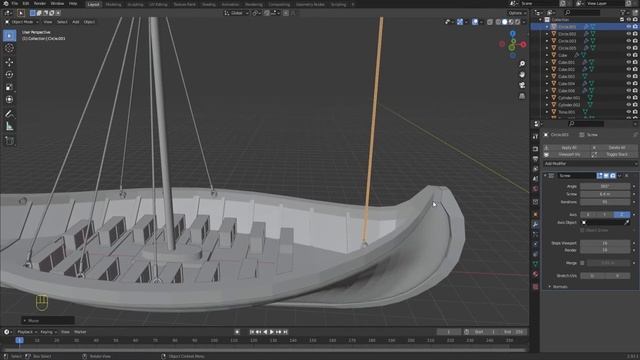Open the Keying dropdown in timeline
Screen dimensions: 640x360
pyautogui.click(x=49, y=332)
